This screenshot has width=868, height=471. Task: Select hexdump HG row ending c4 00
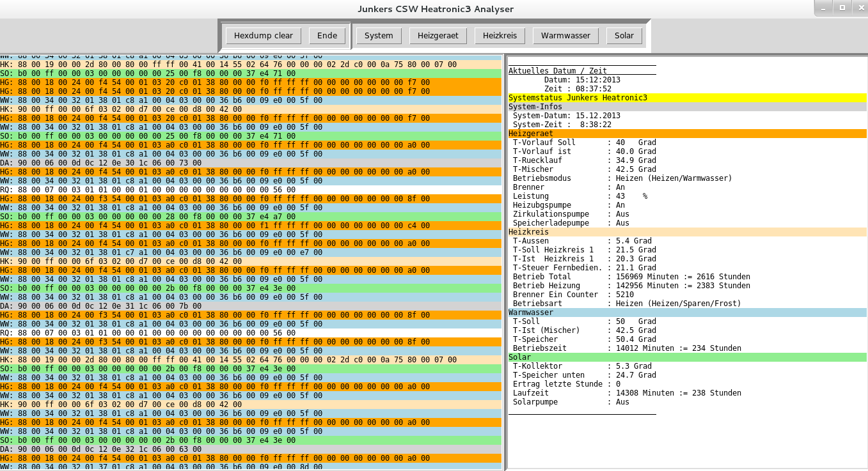[x=251, y=226]
